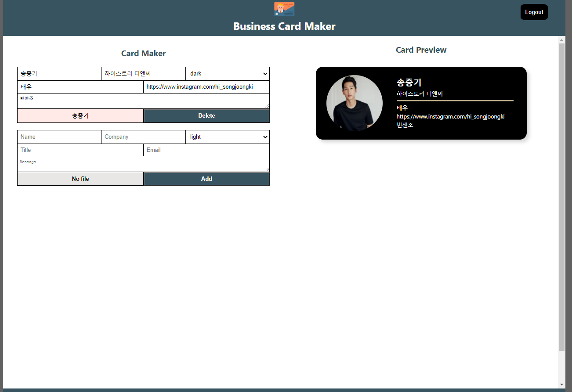Click the Instagram URL email field

pos(206,86)
